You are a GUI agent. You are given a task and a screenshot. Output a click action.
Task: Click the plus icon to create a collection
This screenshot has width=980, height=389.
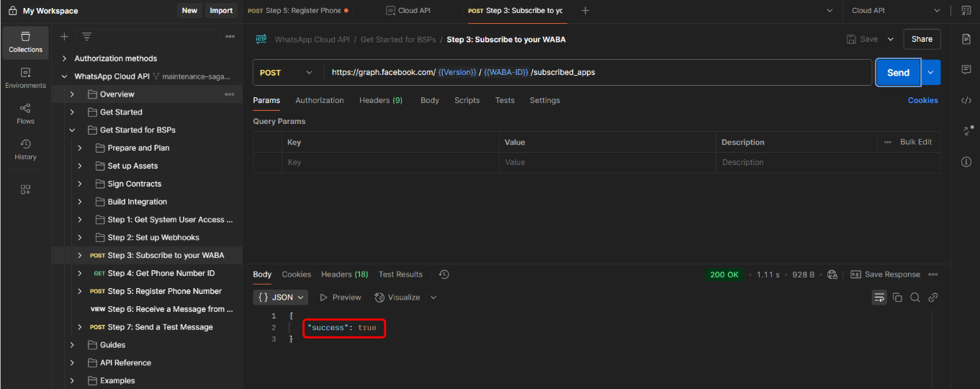(64, 37)
